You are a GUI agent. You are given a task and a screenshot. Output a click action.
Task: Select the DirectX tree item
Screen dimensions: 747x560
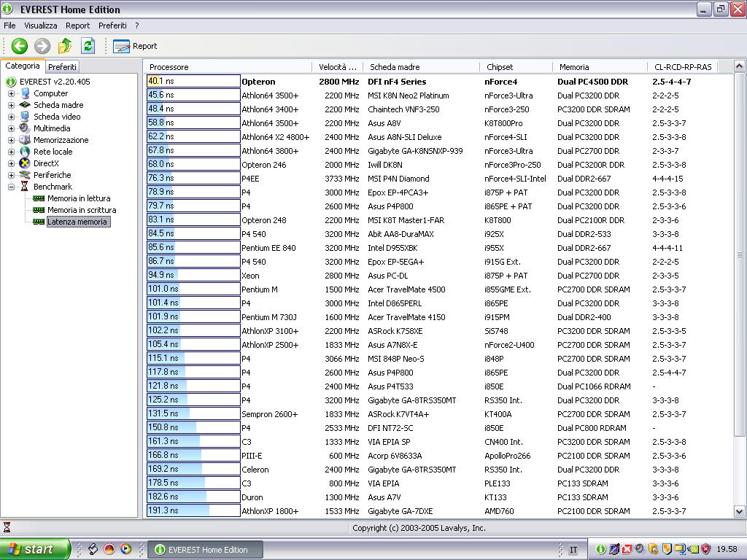46,163
